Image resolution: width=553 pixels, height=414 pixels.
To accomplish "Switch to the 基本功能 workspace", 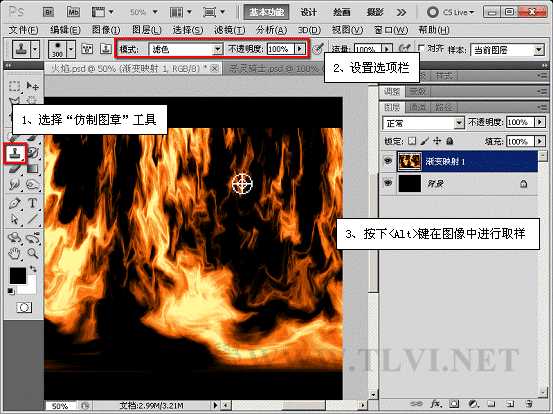I will coord(266,12).
